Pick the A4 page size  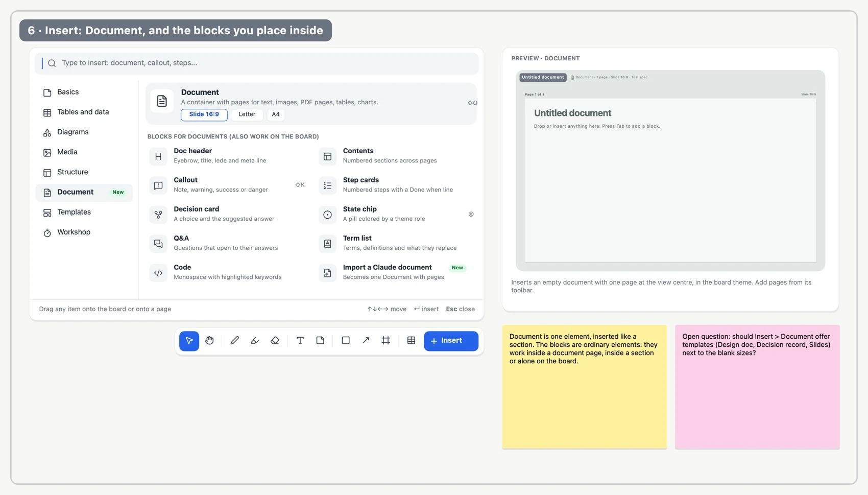click(x=276, y=114)
